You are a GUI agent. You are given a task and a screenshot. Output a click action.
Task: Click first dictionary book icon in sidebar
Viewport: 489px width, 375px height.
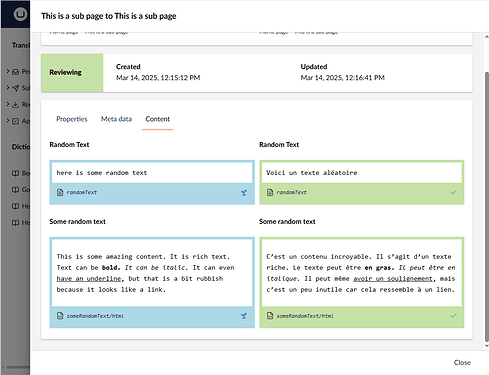click(x=15, y=173)
